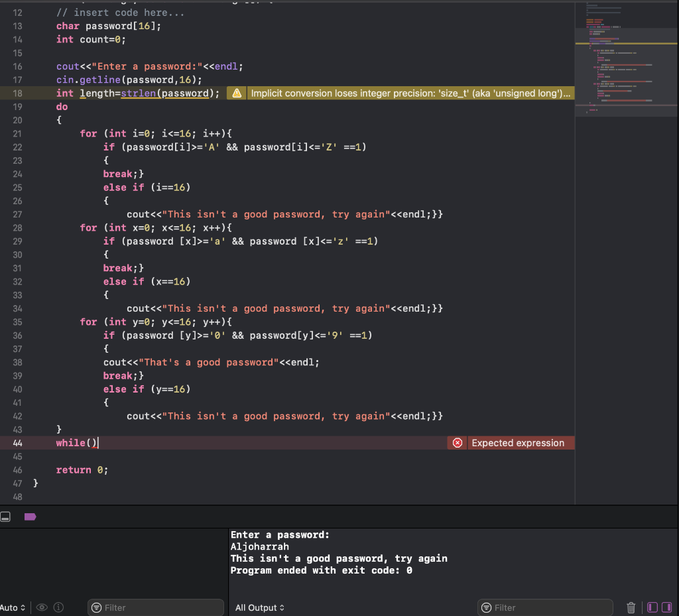Image resolution: width=679 pixels, height=616 pixels.
Task: Click the hide debug area icon at bottom left
Action: tap(7, 516)
